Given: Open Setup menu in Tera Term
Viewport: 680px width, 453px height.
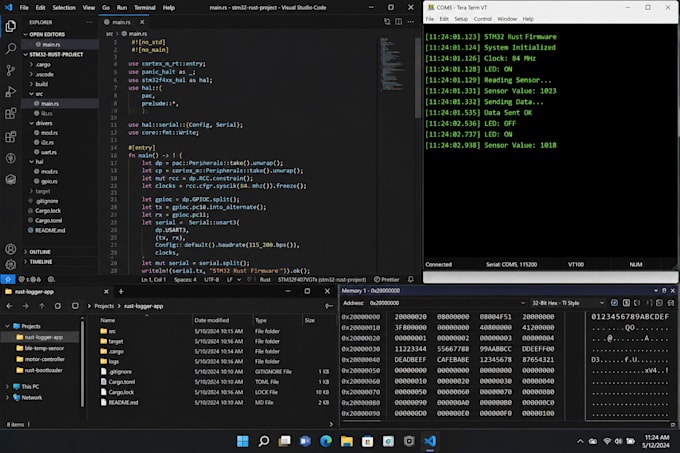Looking at the screenshot, I should point(461,19).
